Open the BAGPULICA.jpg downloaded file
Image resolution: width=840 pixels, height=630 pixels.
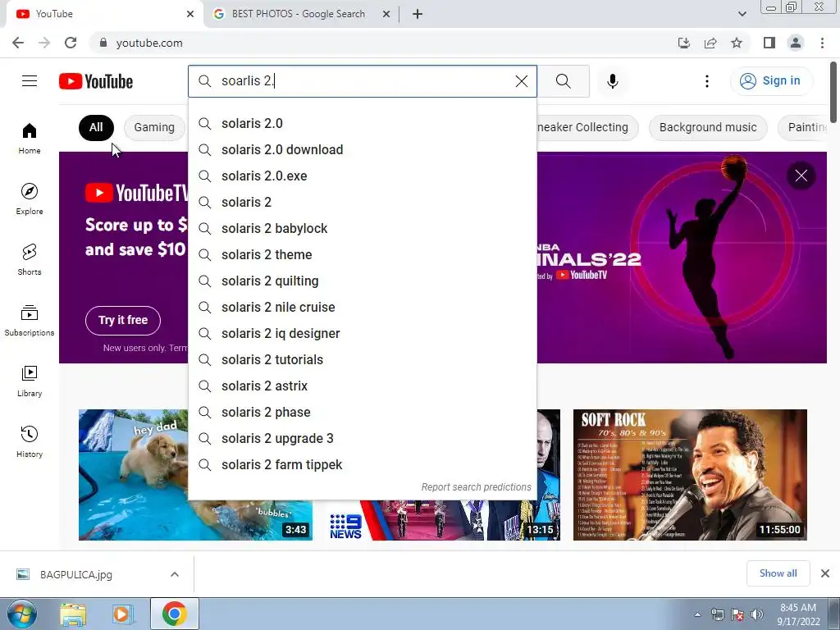(x=75, y=574)
